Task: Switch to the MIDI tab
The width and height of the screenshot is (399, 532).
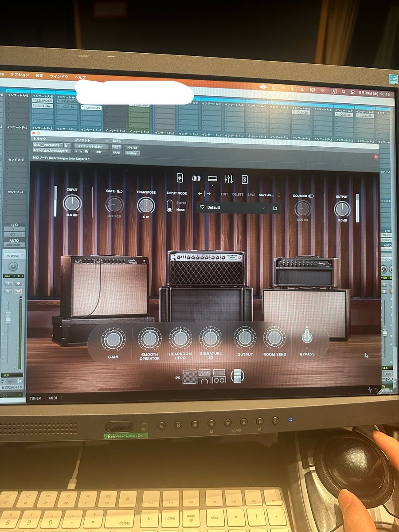Action: tap(53, 398)
